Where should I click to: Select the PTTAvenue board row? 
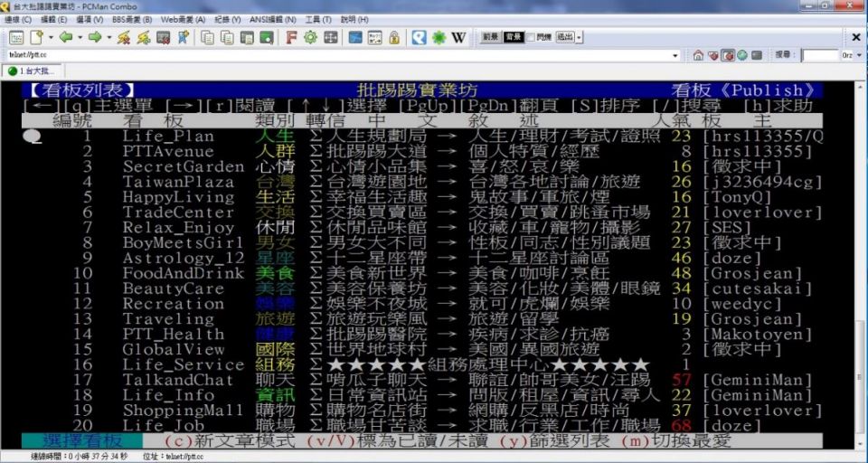click(x=422, y=151)
